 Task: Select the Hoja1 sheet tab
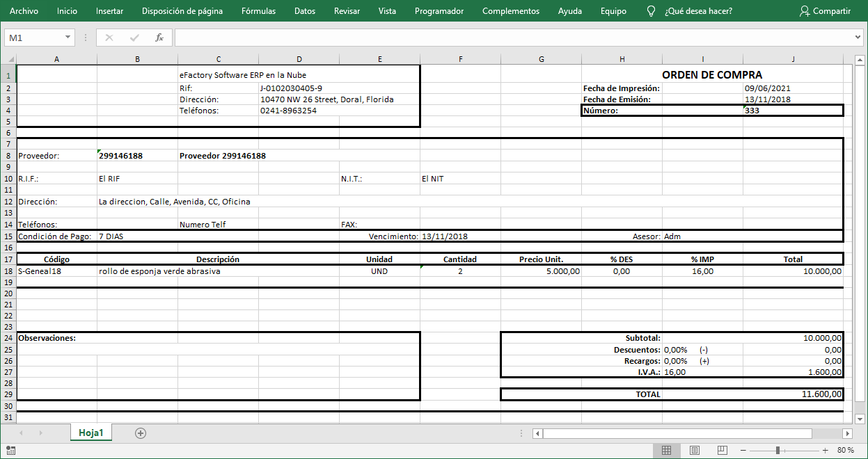[91, 433]
